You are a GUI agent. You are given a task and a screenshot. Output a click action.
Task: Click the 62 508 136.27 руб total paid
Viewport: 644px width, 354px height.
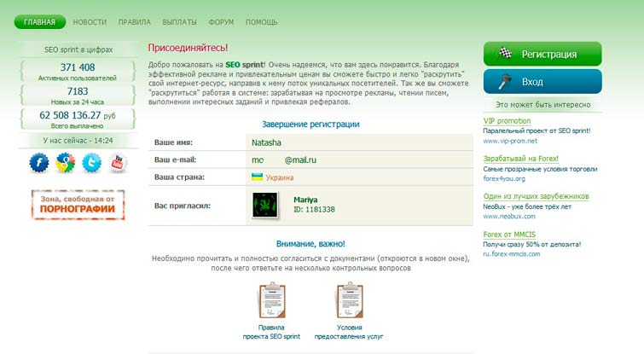point(78,115)
